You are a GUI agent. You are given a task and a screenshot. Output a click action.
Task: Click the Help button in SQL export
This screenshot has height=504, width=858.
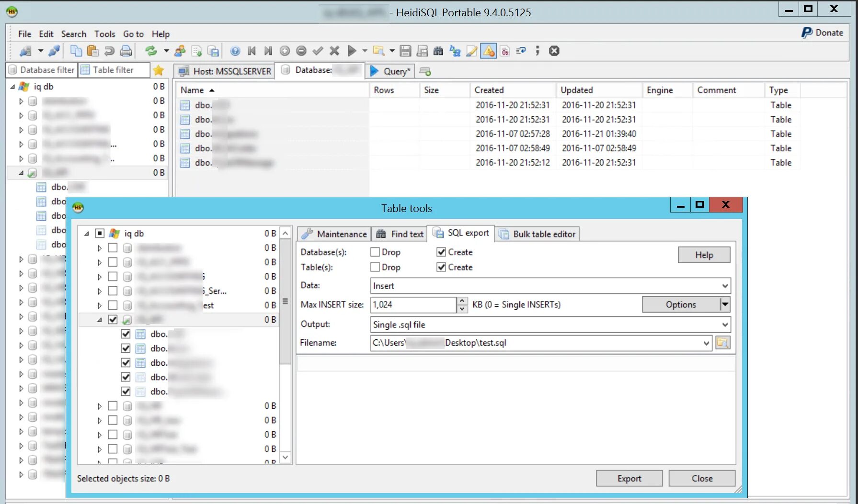point(704,255)
